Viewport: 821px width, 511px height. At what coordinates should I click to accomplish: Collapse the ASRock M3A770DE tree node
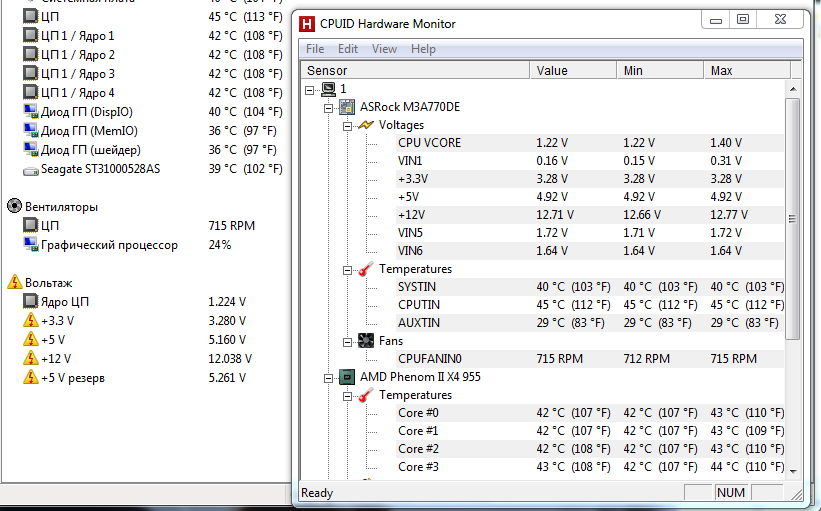pyautogui.click(x=328, y=108)
